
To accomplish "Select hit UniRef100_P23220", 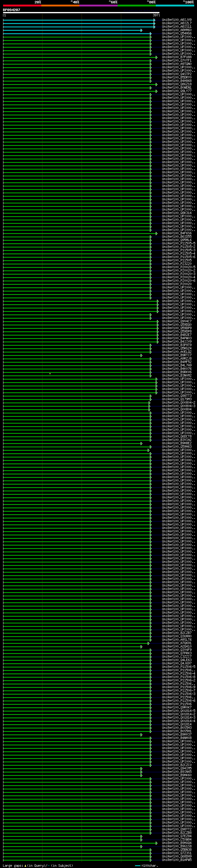I will click(x=177, y=264).
